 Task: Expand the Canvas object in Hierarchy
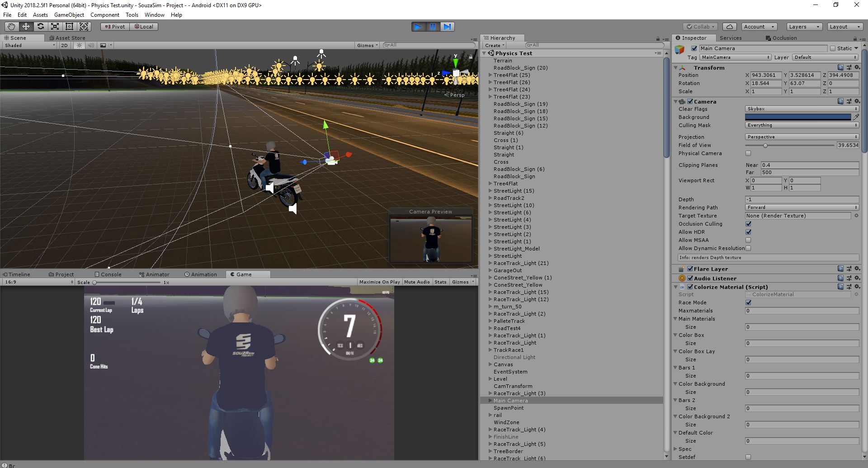pyautogui.click(x=490, y=364)
